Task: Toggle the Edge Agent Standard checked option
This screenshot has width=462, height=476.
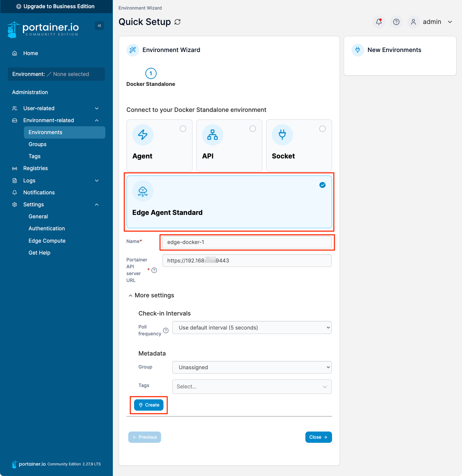Action: [322, 185]
